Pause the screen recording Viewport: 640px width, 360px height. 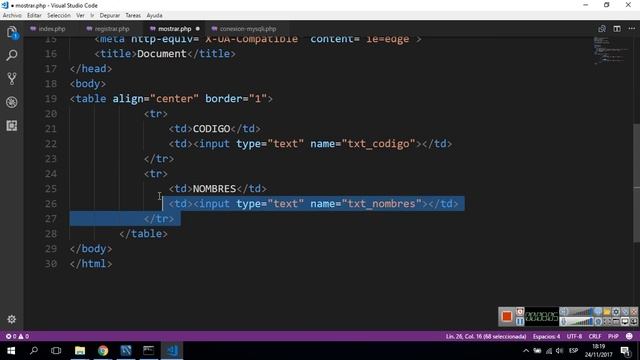pos(520,322)
